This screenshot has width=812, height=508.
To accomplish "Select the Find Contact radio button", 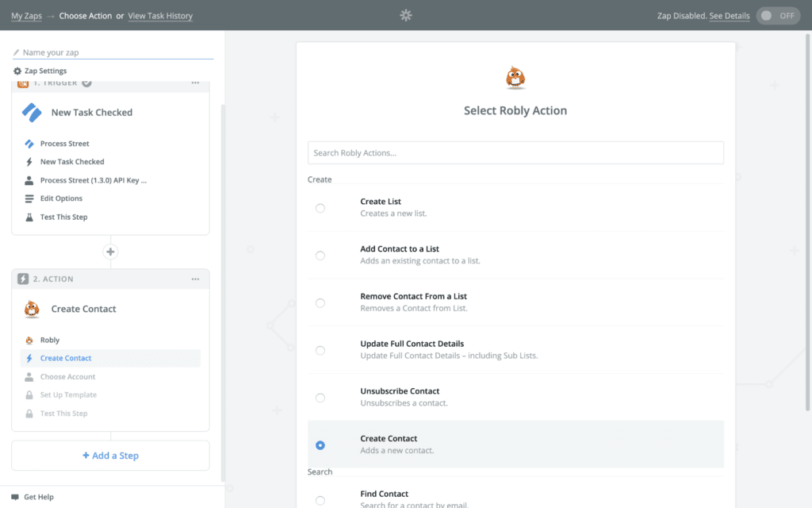I will click(x=320, y=500).
